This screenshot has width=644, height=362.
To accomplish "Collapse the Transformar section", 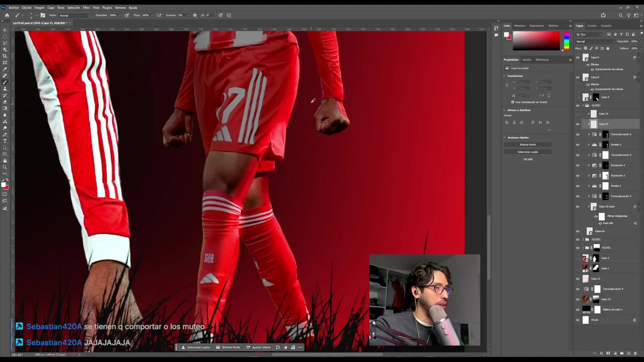I will [504, 75].
